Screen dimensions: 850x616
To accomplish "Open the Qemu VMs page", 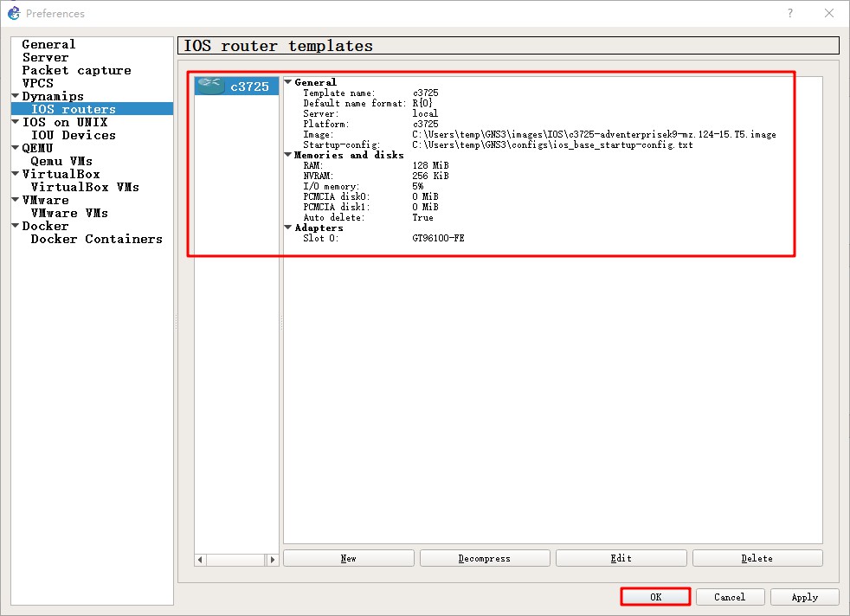I will (61, 161).
